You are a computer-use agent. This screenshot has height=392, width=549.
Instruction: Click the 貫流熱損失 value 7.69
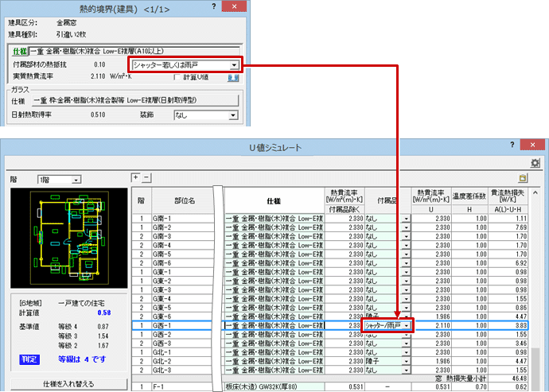pos(521,227)
